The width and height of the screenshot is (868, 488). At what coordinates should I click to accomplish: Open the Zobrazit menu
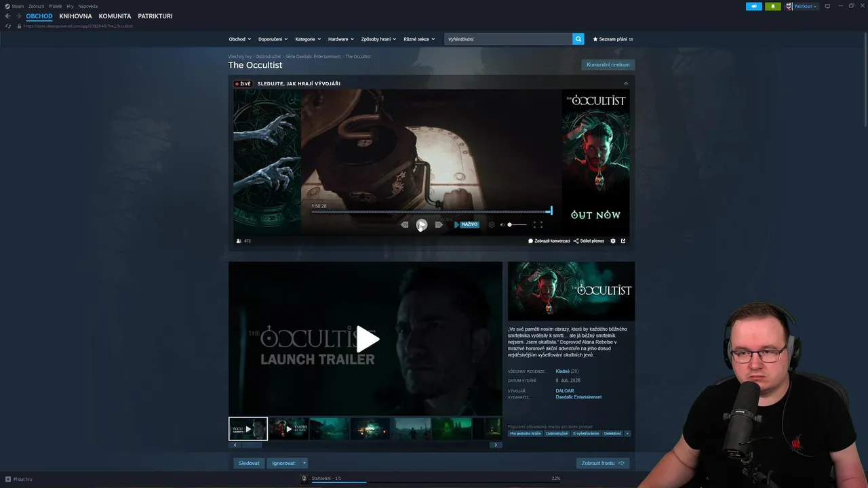point(36,6)
